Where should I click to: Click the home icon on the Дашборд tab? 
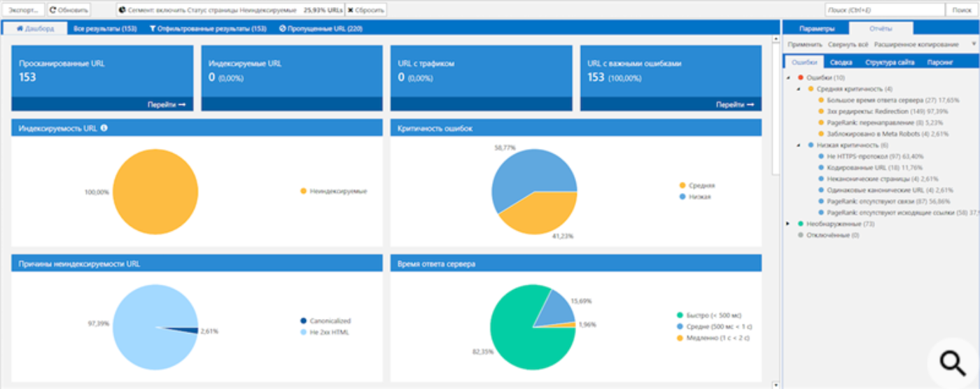20,29
